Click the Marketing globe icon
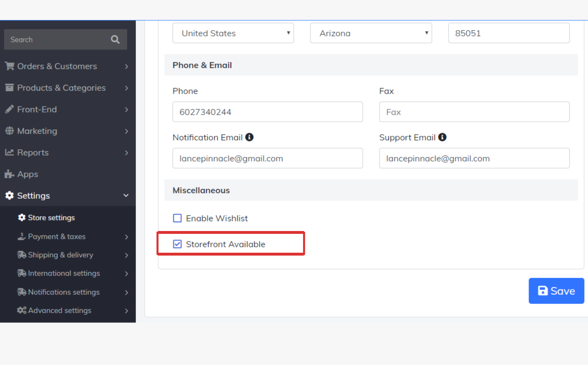Viewport: 588px width, 365px height. (9, 131)
